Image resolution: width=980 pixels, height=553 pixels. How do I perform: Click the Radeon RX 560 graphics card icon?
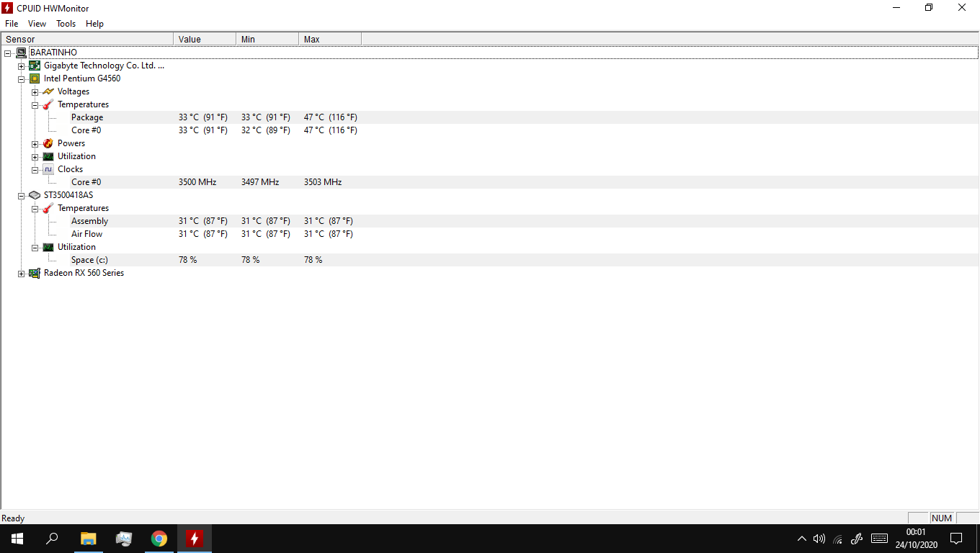[35, 273]
